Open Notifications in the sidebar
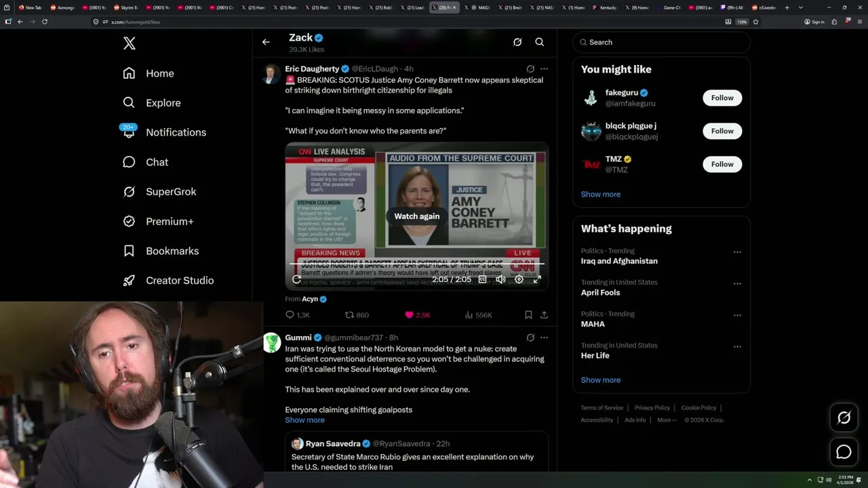The width and height of the screenshot is (868, 488). click(x=164, y=132)
